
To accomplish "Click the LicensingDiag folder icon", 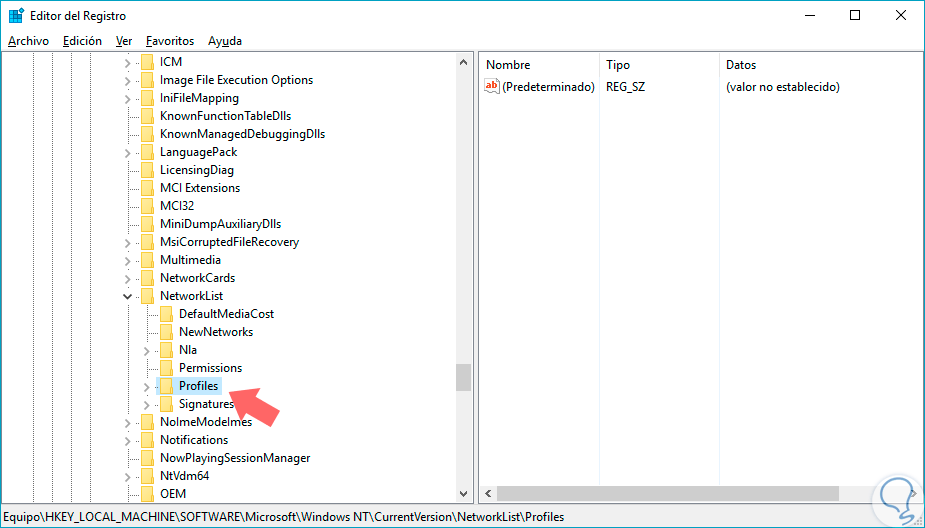I will click(147, 170).
